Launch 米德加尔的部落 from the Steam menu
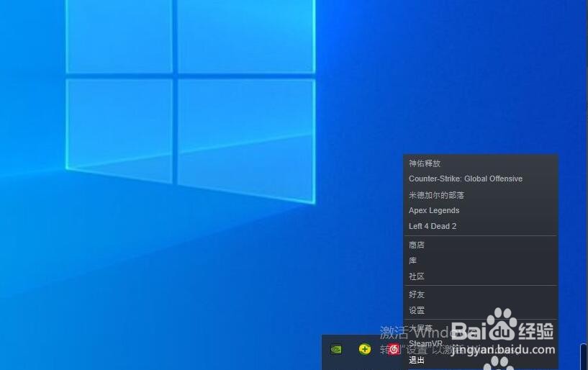 436,195
